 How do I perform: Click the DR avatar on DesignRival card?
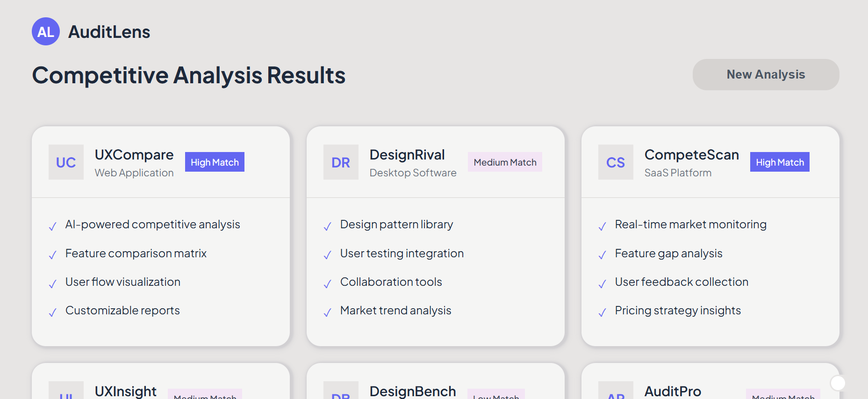pyautogui.click(x=341, y=162)
